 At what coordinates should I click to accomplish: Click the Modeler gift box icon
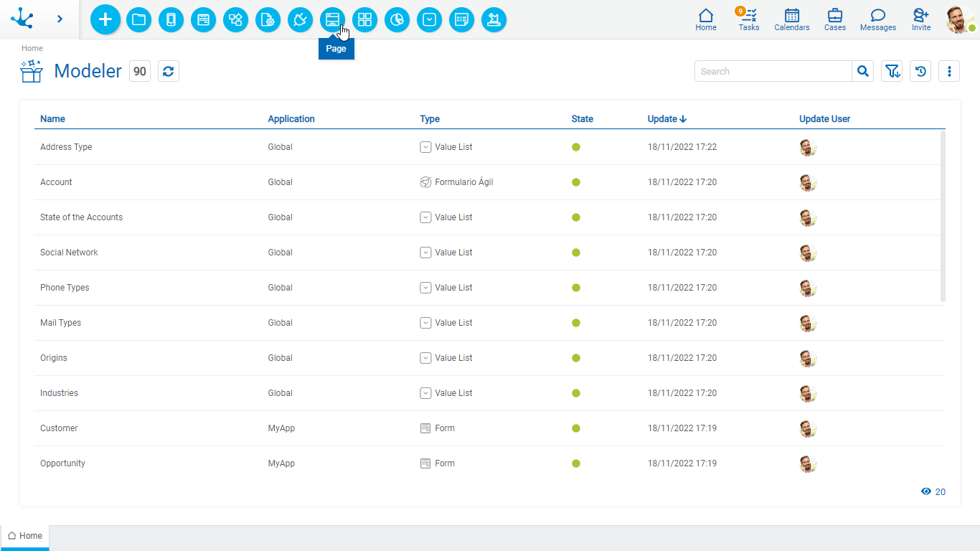click(32, 71)
